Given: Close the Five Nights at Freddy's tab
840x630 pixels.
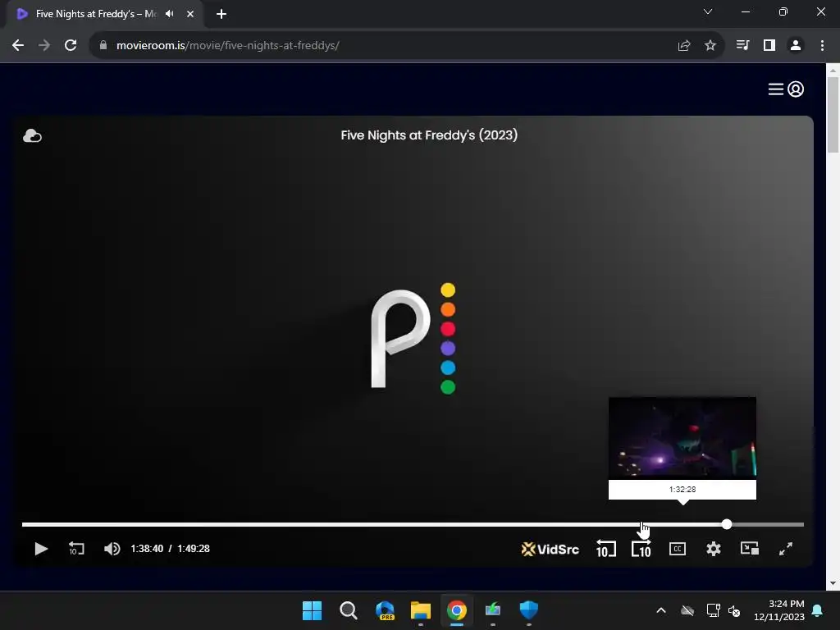Looking at the screenshot, I should (190, 14).
